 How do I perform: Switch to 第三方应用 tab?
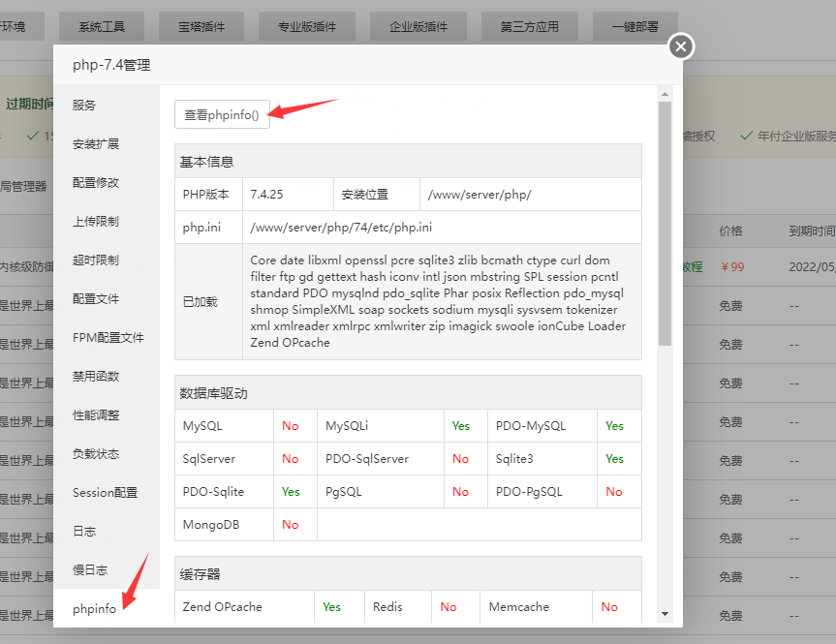click(x=530, y=26)
